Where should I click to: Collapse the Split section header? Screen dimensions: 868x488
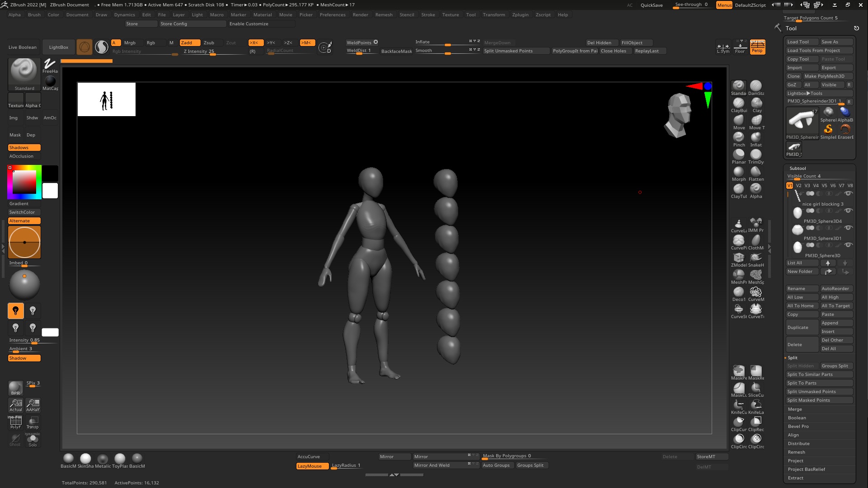(793, 358)
